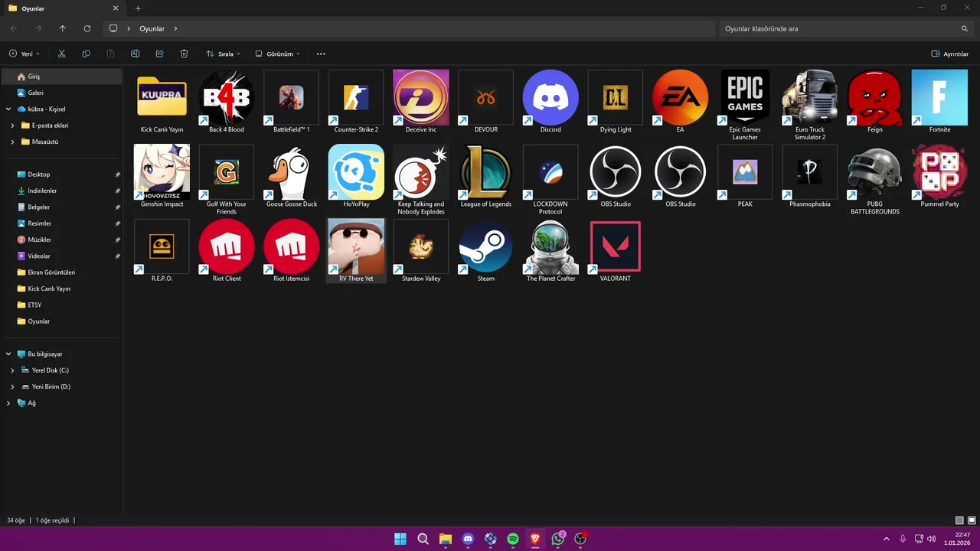Click the Phasmophobia shortcut

pyautogui.click(x=810, y=172)
